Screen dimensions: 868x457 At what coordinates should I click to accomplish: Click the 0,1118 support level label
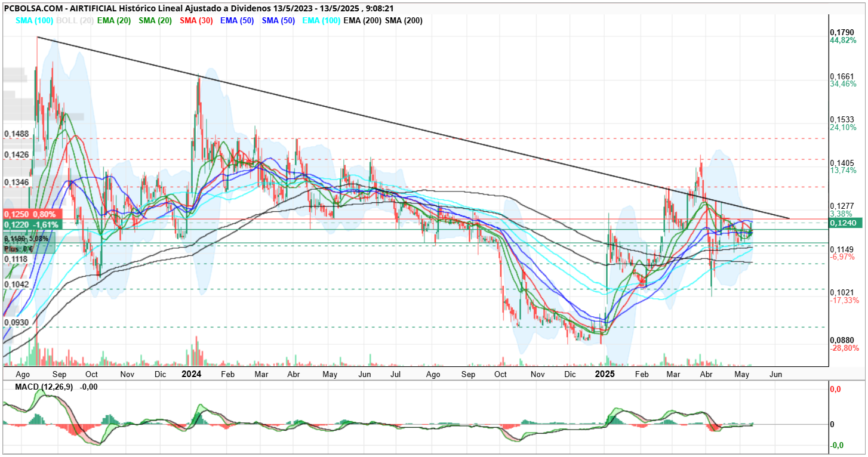click(16, 259)
